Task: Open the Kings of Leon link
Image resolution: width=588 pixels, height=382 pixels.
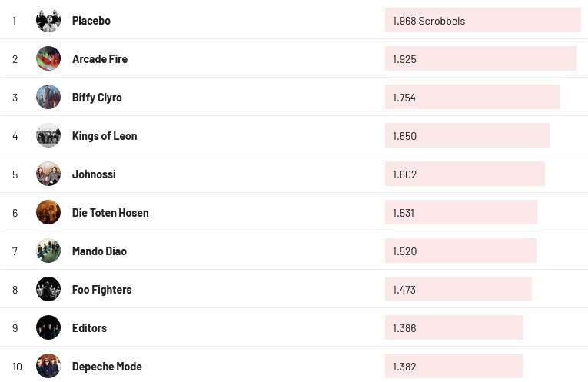Action: [105, 136]
